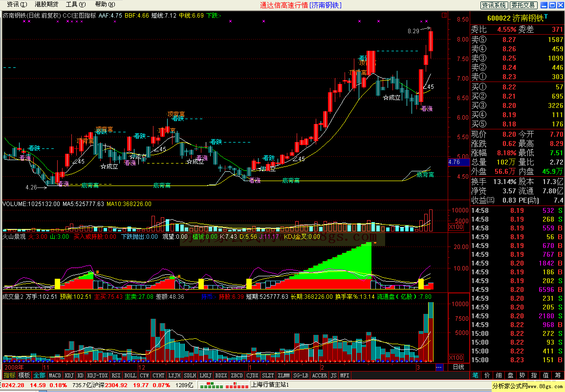Click the cyan T marker beside 济南钢铁
565x392 pixels.
pos(546,17)
